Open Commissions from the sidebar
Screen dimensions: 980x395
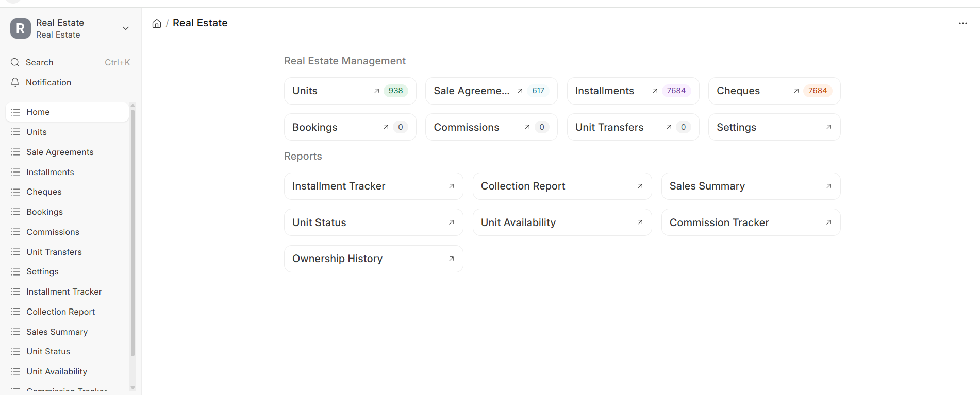click(67, 232)
